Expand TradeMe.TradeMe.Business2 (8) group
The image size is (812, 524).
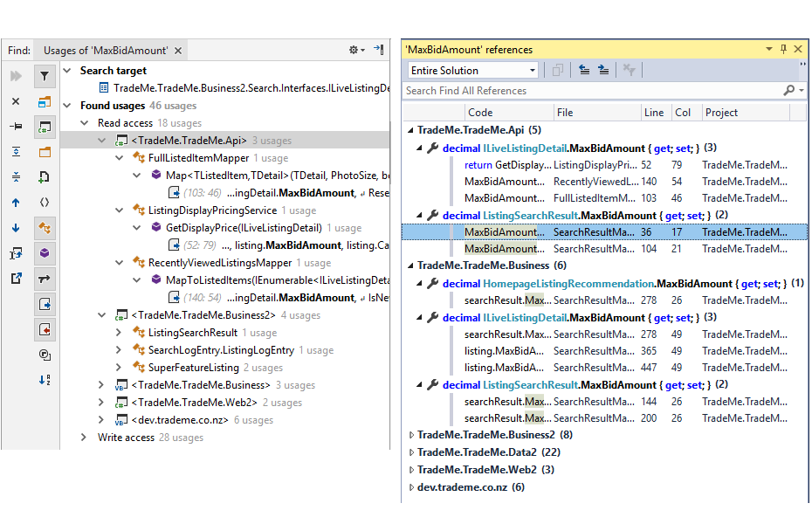[411, 435]
